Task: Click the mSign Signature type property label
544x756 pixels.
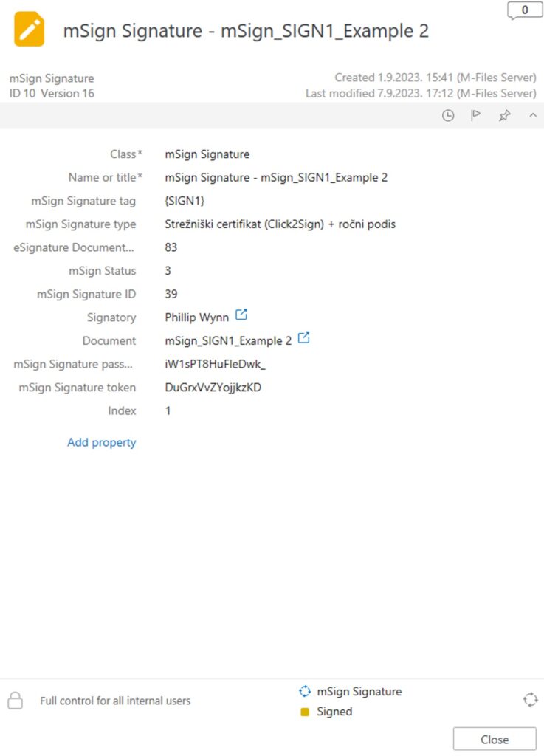Action: [x=80, y=224]
